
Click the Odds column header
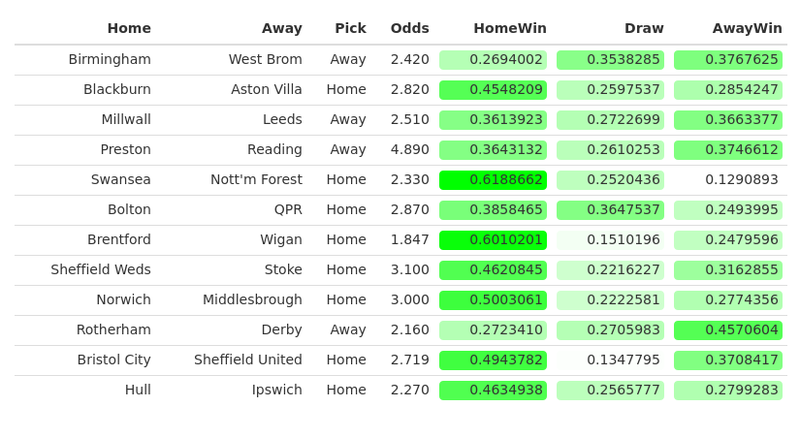pyautogui.click(x=410, y=28)
